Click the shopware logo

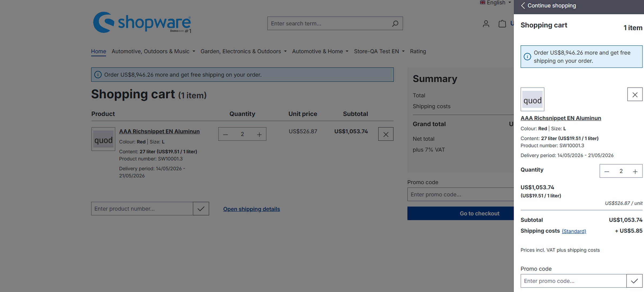[142, 23]
